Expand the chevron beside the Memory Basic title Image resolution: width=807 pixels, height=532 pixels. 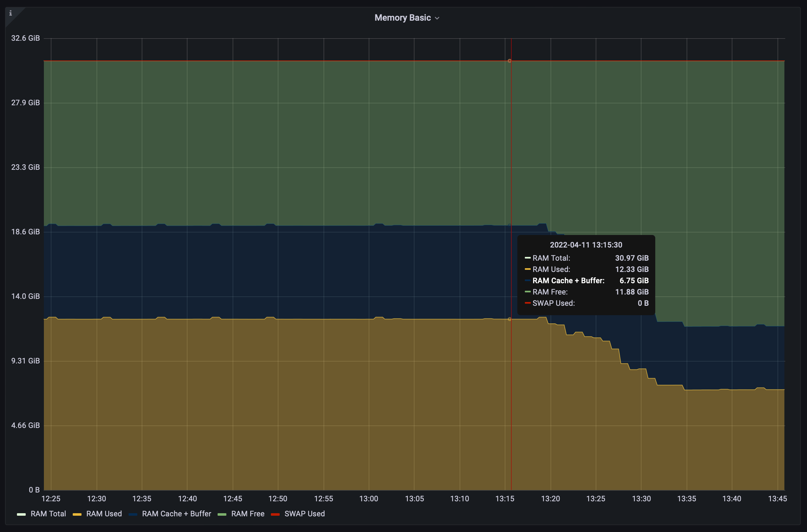click(437, 18)
